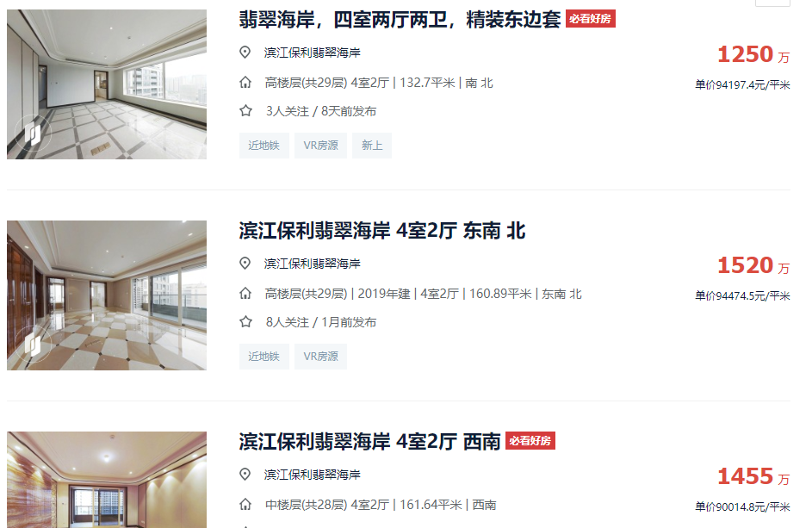The width and height of the screenshot is (812, 528).
Task: Open listing titled 滨江保利翡翠海岸 4室2厅 东南 北
Action: pyautogui.click(x=382, y=231)
